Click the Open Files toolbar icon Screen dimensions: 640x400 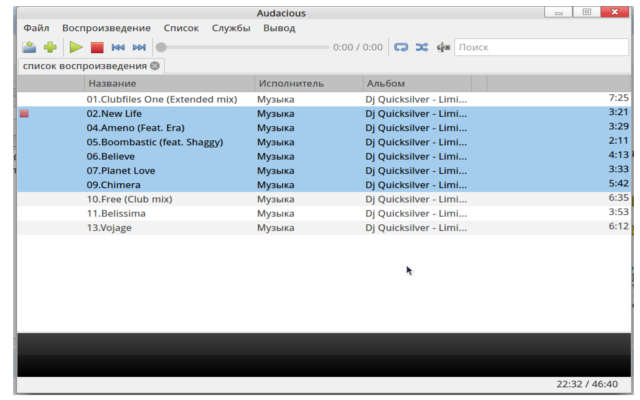pos(29,47)
